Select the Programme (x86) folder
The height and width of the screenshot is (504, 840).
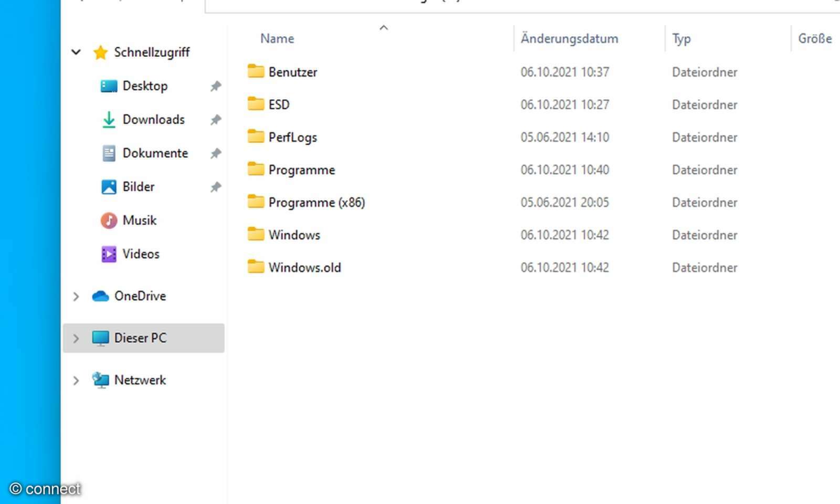(x=317, y=202)
